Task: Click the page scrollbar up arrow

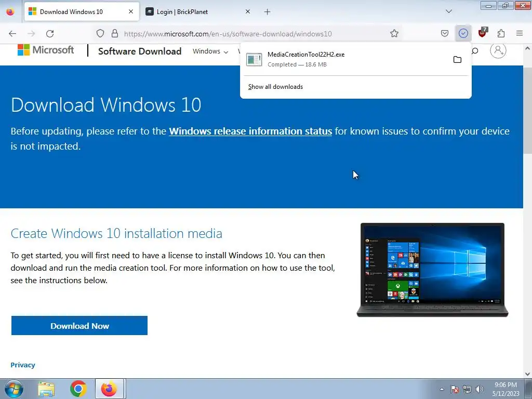Action: coord(528,48)
